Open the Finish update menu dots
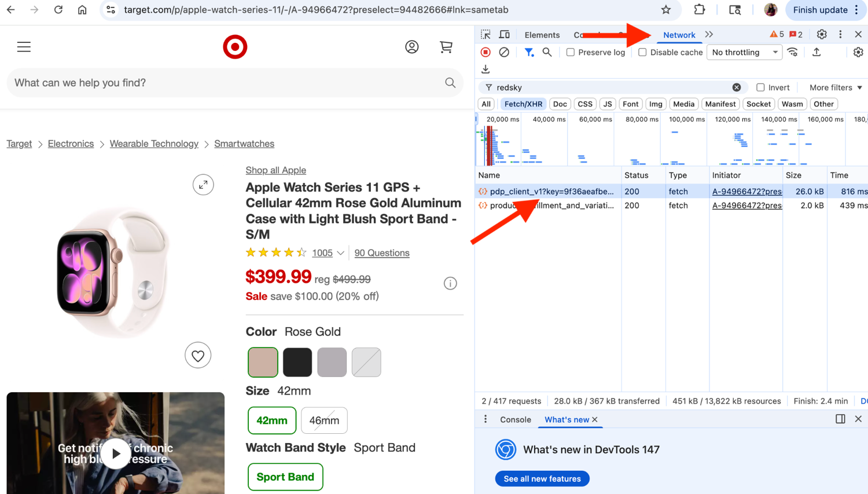The image size is (868, 494). click(x=857, y=10)
